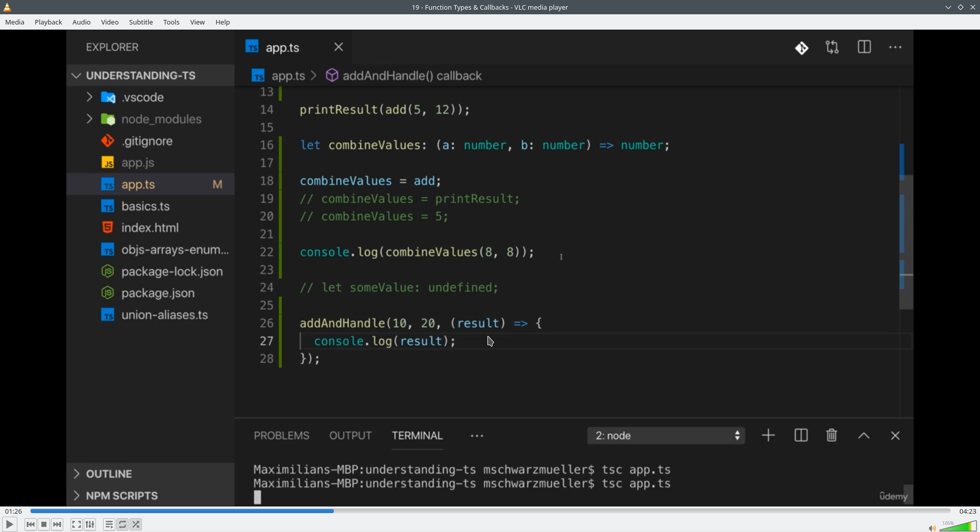Open the .gitignore file
980x532 pixels.
[151, 141]
